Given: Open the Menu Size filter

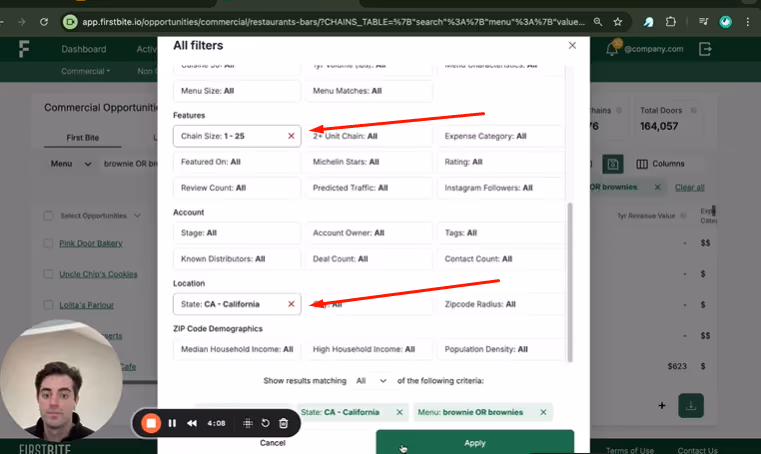Looking at the screenshot, I should tap(236, 91).
